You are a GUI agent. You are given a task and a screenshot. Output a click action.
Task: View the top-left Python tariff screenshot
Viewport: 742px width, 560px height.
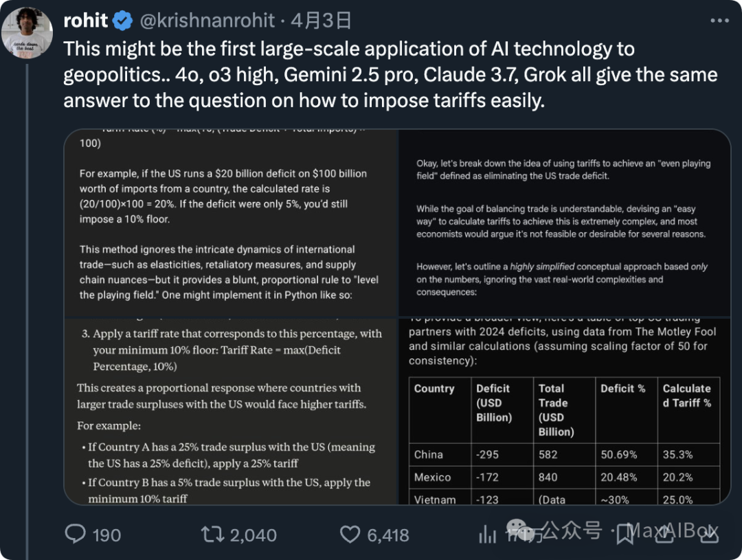[231, 223]
